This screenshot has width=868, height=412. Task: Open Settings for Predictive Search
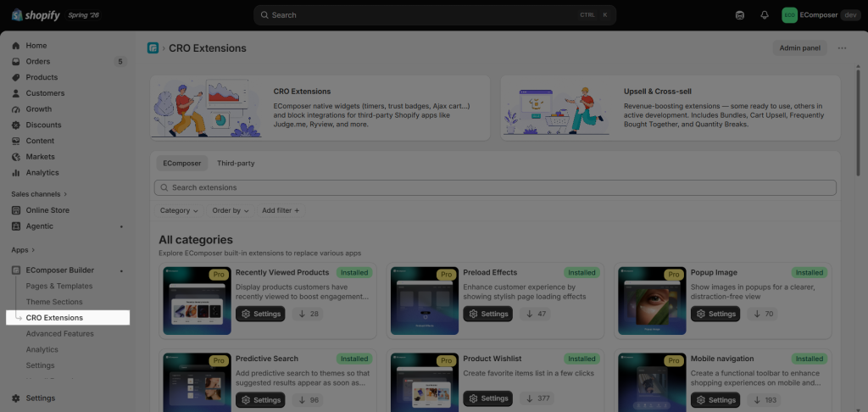coord(260,400)
